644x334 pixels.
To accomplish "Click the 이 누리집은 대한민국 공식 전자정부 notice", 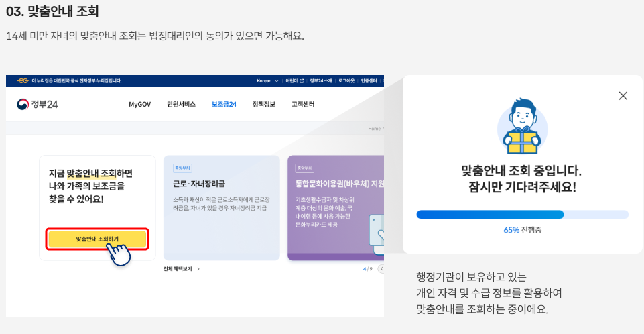I will (76, 81).
